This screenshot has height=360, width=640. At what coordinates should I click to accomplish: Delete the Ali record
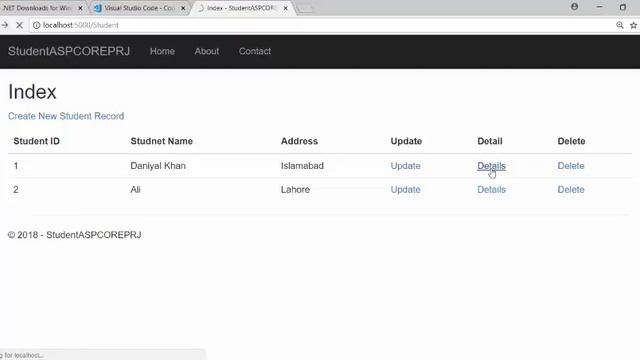tap(571, 189)
